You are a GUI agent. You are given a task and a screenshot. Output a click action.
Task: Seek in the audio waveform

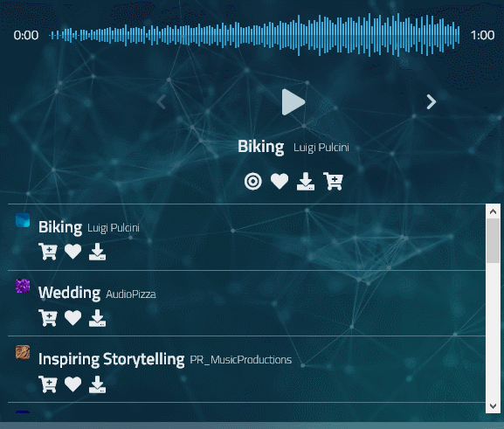pyautogui.click(x=254, y=35)
